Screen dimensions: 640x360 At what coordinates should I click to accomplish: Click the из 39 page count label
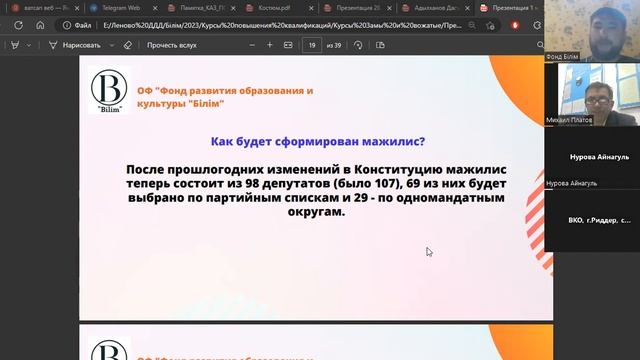coord(334,45)
